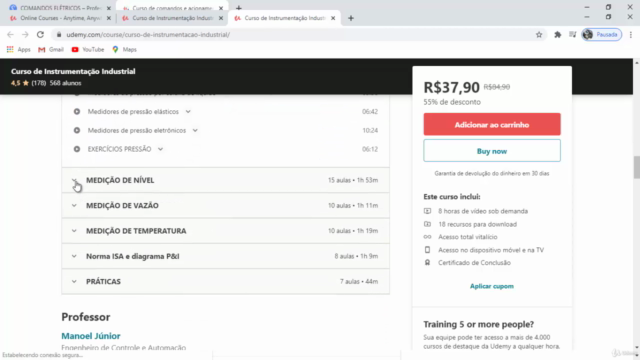
Task: Click the site lock icon in address bar
Action: [x=59, y=35]
